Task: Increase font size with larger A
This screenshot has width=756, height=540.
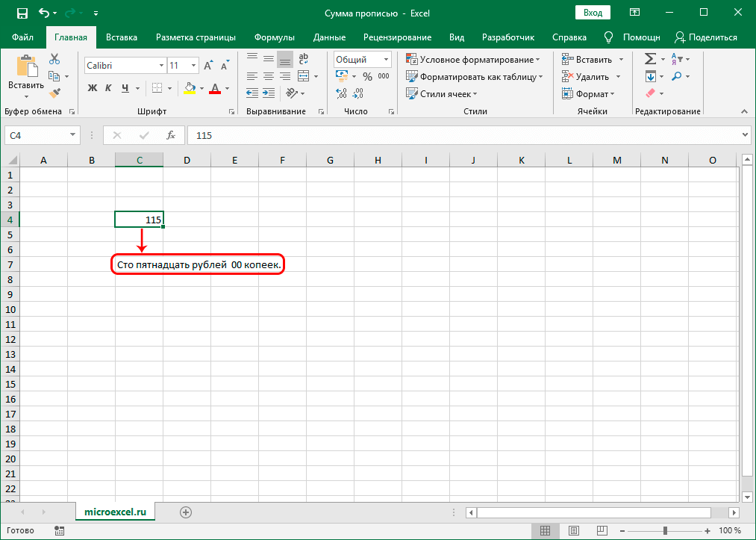Action: click(208, 66)
